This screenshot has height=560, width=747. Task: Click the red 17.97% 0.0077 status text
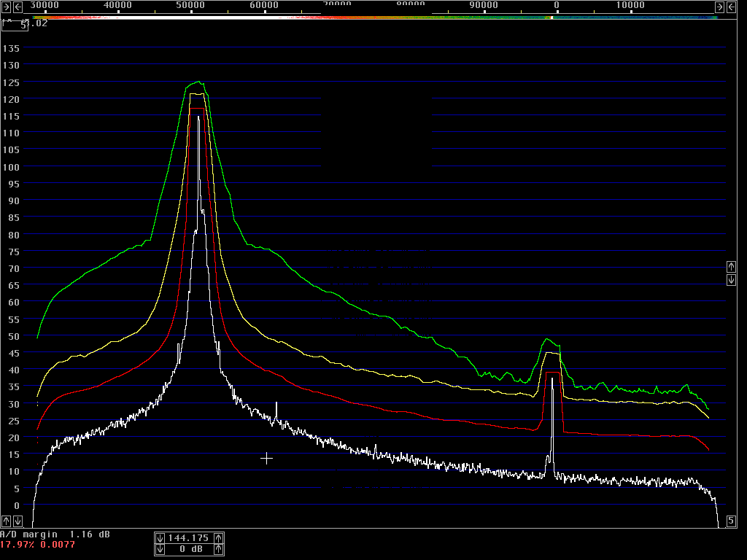38,545
